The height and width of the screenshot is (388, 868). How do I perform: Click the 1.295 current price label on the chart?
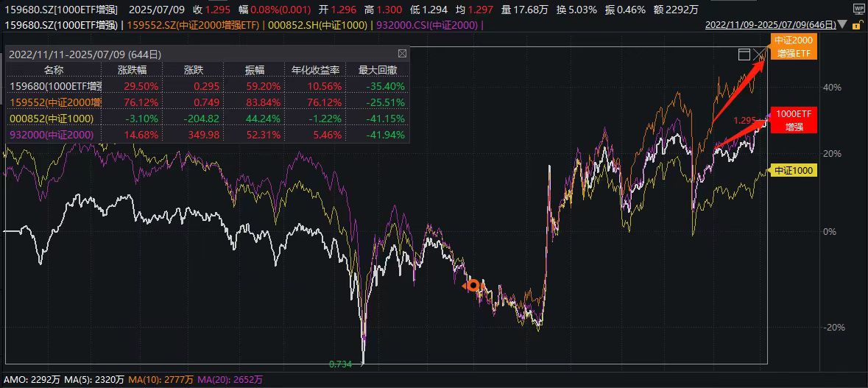[744, 119]
